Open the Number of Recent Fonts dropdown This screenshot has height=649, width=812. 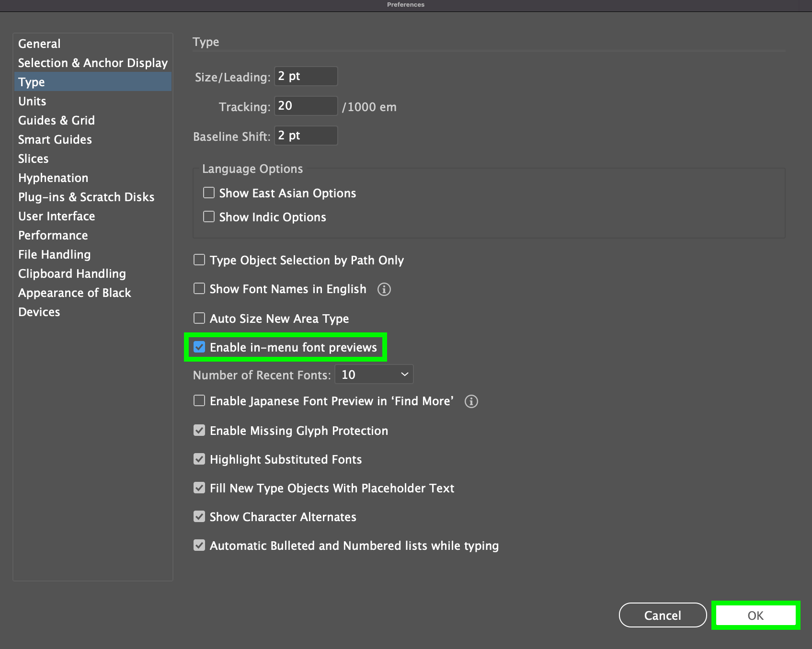374,374
